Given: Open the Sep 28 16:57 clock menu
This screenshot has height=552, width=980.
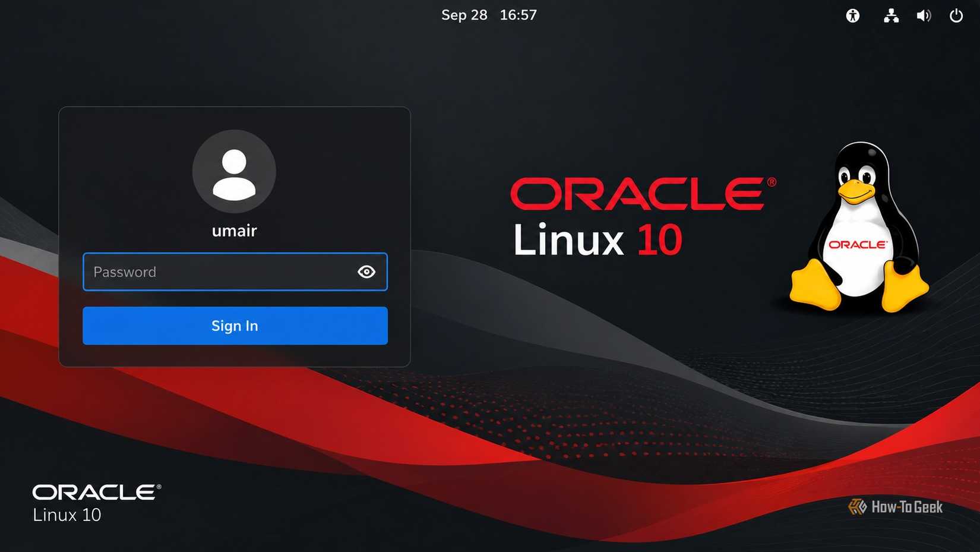Looking at the screenshot, I should click(489, 15).
